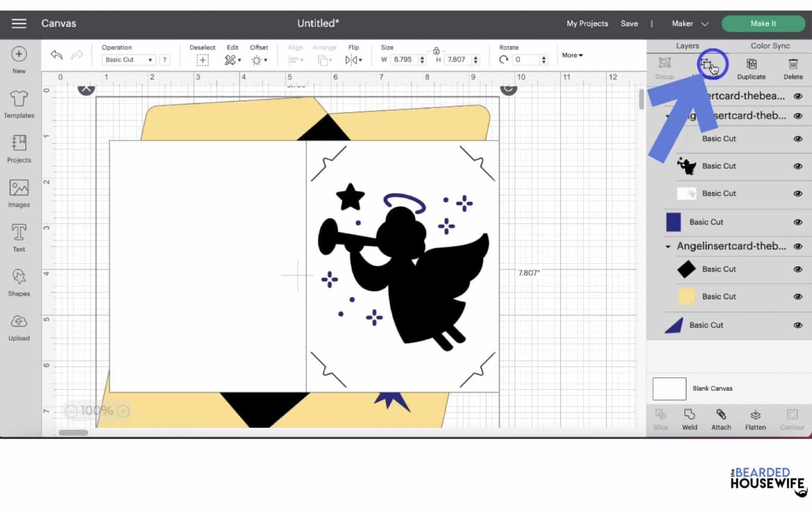Collapse the Angelinsertcard-theb group
The height and width of the screenshot is (516, 812).
coord(667,246)
